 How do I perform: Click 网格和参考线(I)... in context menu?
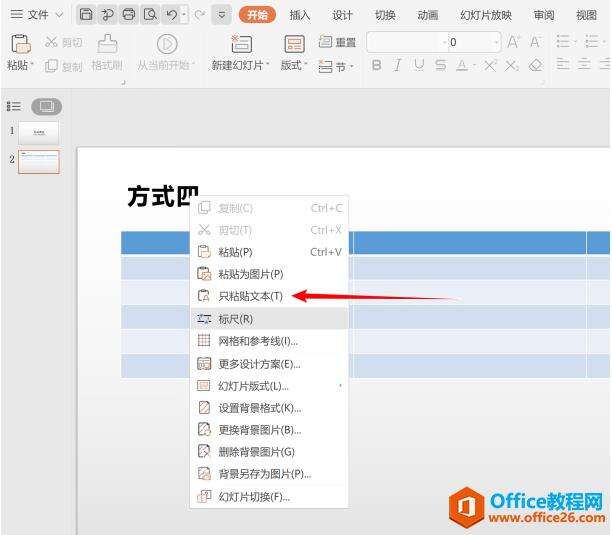(x=269, y=341)
